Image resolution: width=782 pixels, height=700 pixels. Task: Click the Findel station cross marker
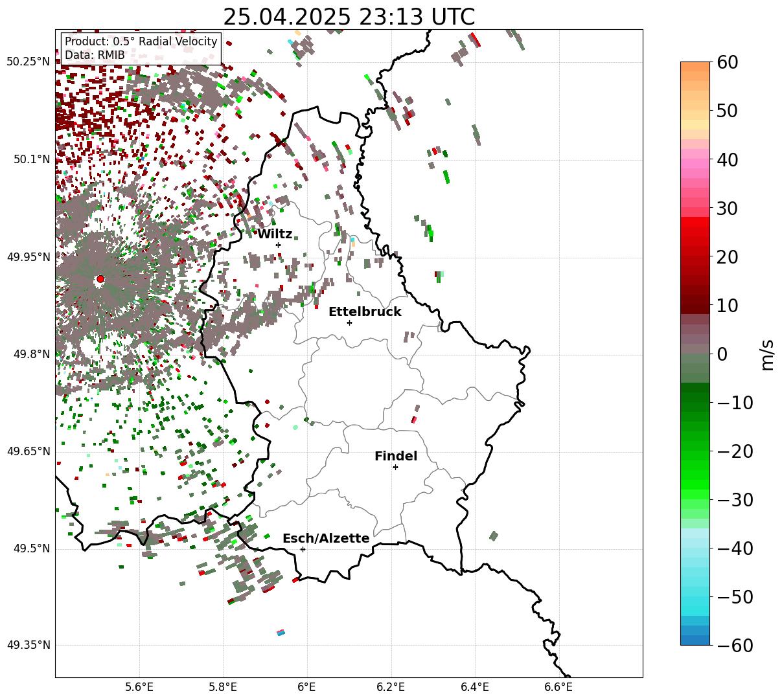(395, 467)
